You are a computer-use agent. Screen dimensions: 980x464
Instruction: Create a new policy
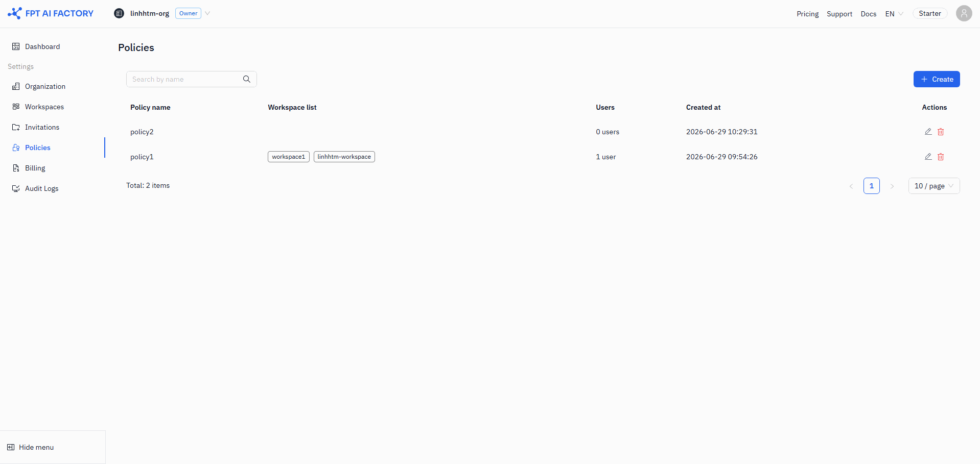(937, 79)
